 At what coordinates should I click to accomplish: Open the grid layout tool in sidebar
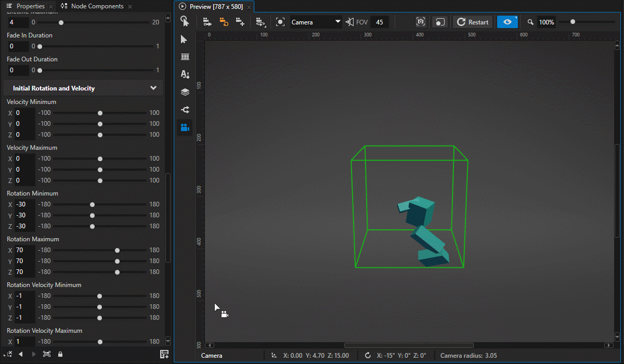pos(185,57)
